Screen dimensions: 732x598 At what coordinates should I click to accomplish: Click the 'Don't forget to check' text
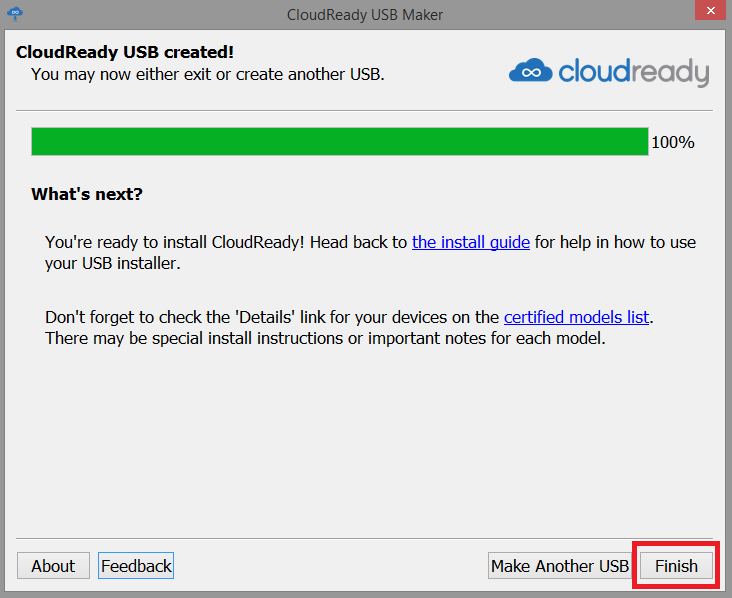pyautogui.click(x=272, y=317)
